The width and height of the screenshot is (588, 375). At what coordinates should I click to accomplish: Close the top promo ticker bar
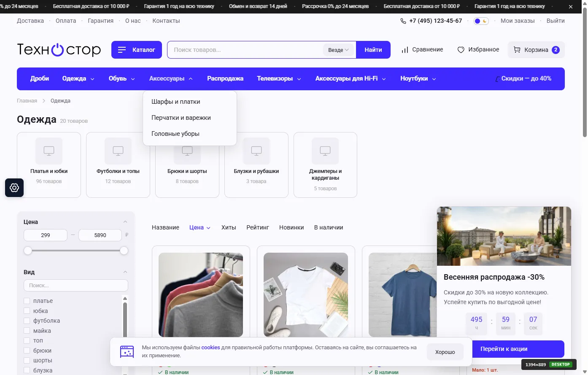point(571,7)
